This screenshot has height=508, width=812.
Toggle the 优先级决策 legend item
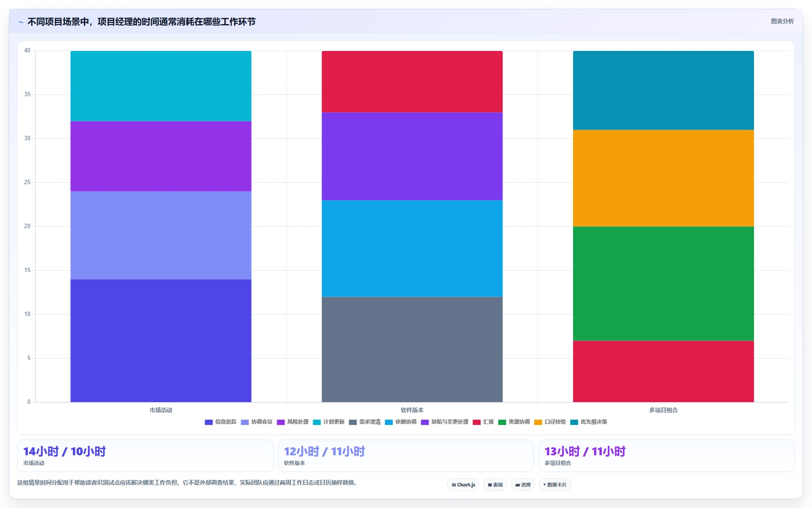588,422
